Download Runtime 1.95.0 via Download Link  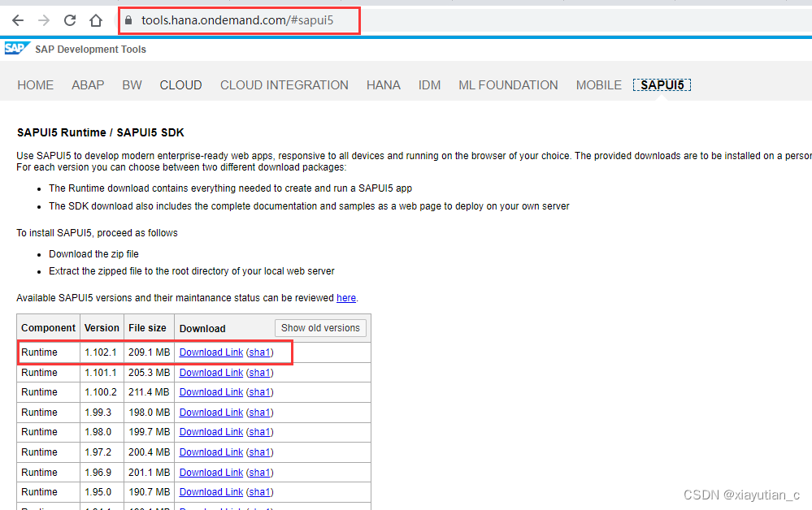[211, 492]
